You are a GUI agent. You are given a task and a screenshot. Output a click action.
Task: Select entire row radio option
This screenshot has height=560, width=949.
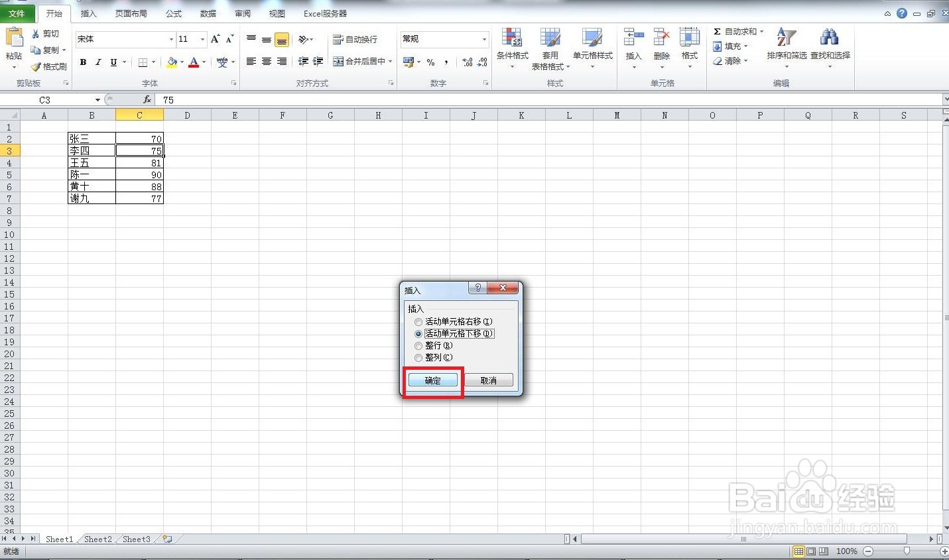tap(434, 345)
